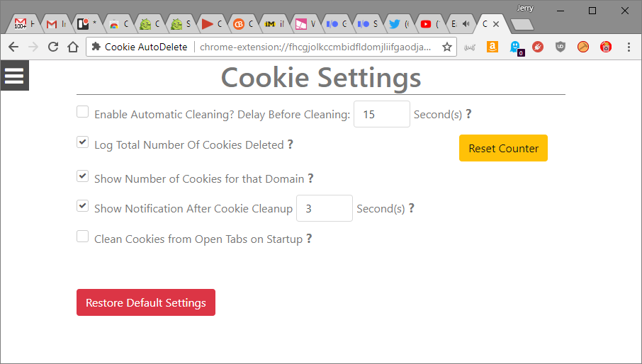The image size is (642, 364).
Task: Bookmark this page with the star
Action: point(447,47)
